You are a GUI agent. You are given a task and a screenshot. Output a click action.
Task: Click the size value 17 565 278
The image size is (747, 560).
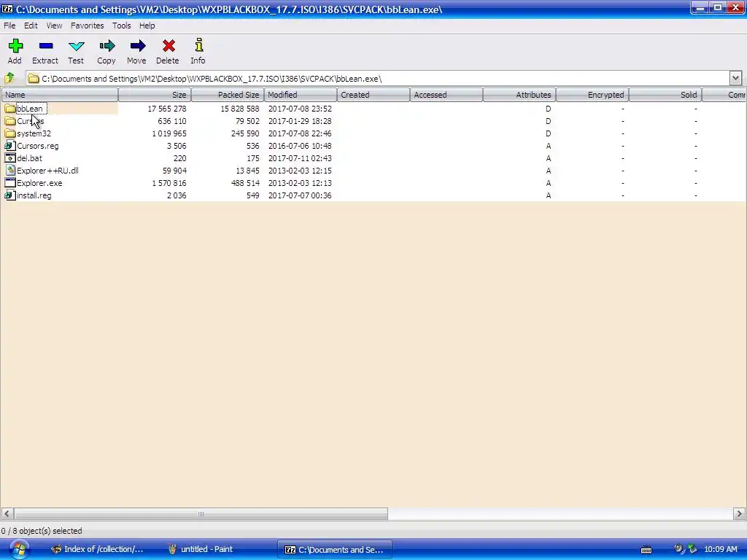coord(167,109)
